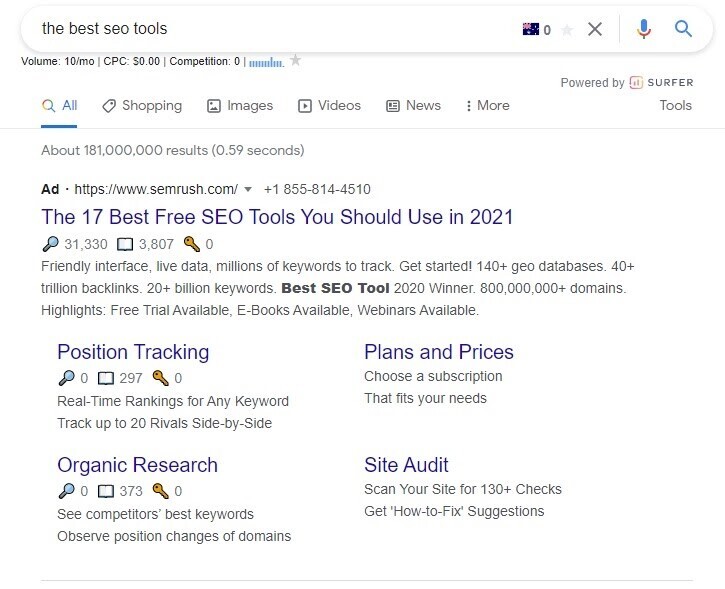Select the All search tab
This screenshot has width=725, height=589.
pyautogui.click(x=59, y=105)
